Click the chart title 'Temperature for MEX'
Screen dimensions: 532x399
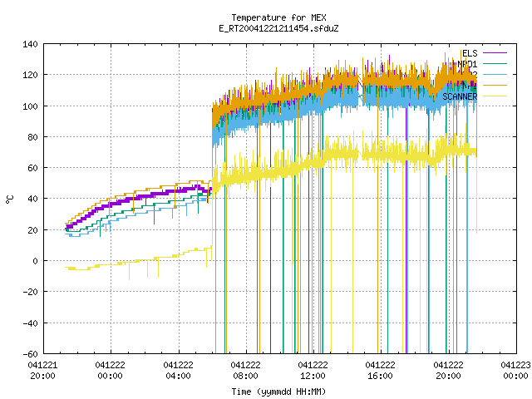pyautogui.click(x=278, y=17)
